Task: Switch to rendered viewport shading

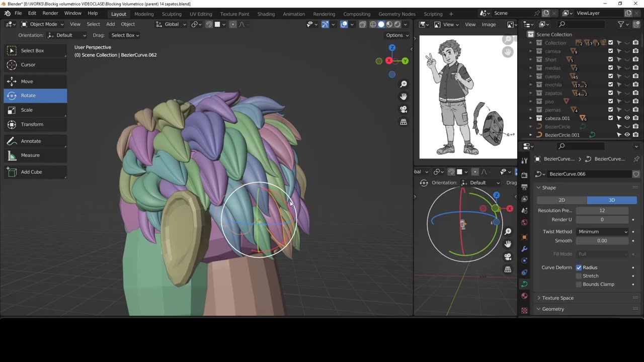Action: (397, 24)
